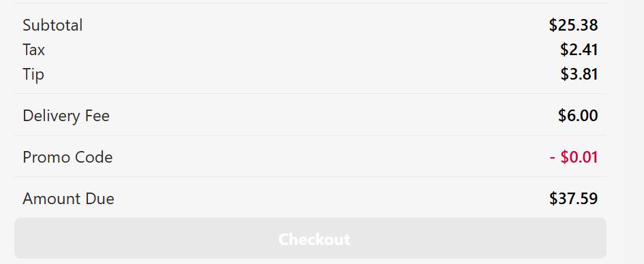This screenshot has height=264, width=644.
Task: Click the Checkout button
Action: coord(310,238)
